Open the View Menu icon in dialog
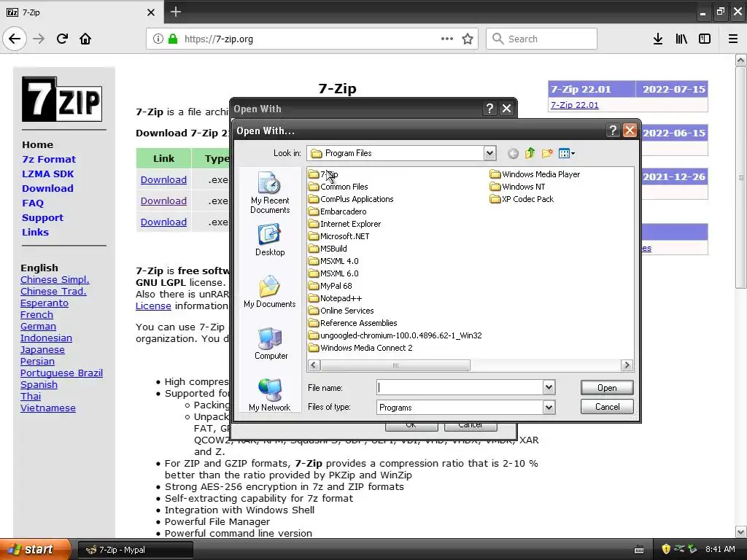Image resolution: width=747 pixels, height=560 pixels. (x=566, y=153)
